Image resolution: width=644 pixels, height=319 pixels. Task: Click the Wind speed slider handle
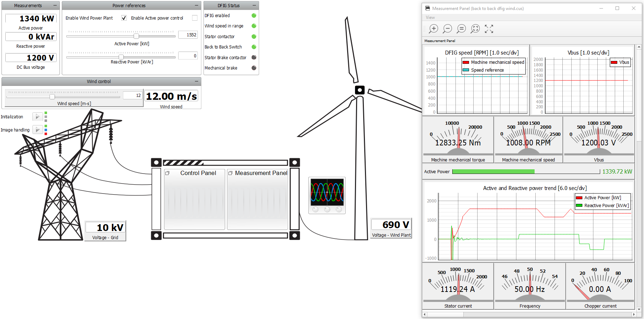click(x=52, y=97)
